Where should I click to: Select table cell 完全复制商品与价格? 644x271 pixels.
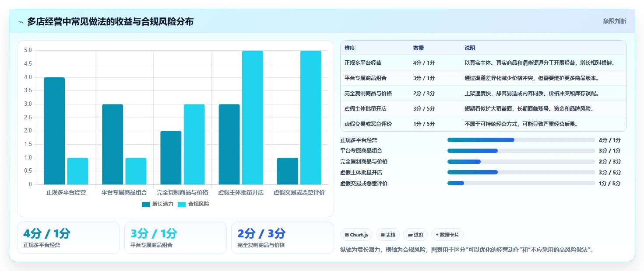coord(368,94)
